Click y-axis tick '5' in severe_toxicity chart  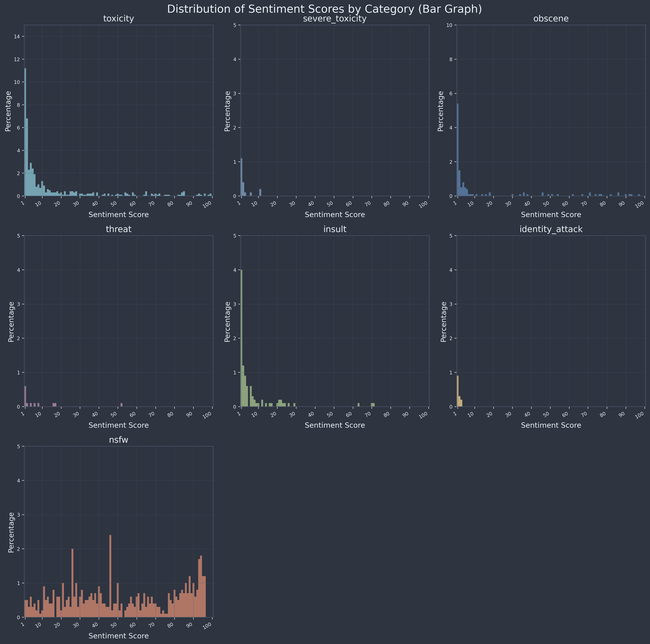[x=235, y=25]
